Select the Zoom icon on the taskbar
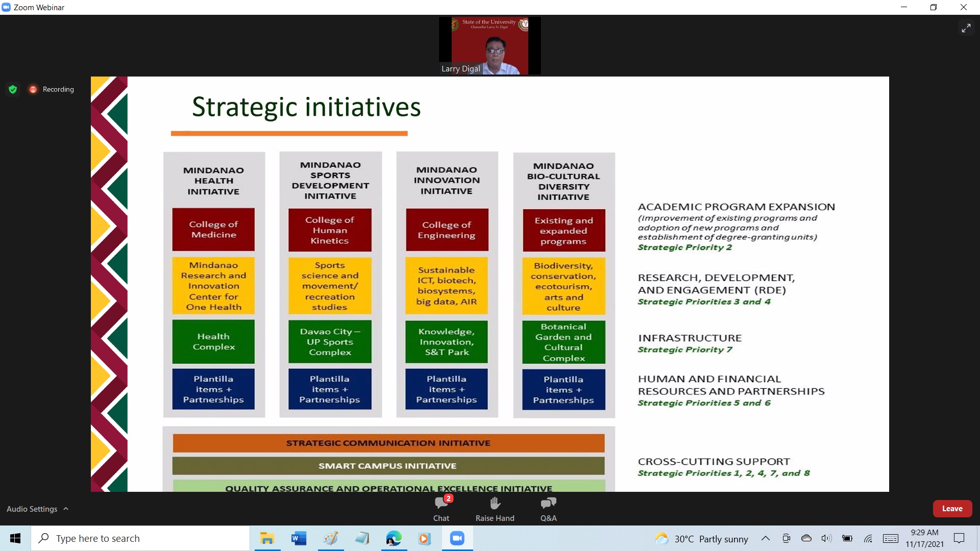 (457, 538)
